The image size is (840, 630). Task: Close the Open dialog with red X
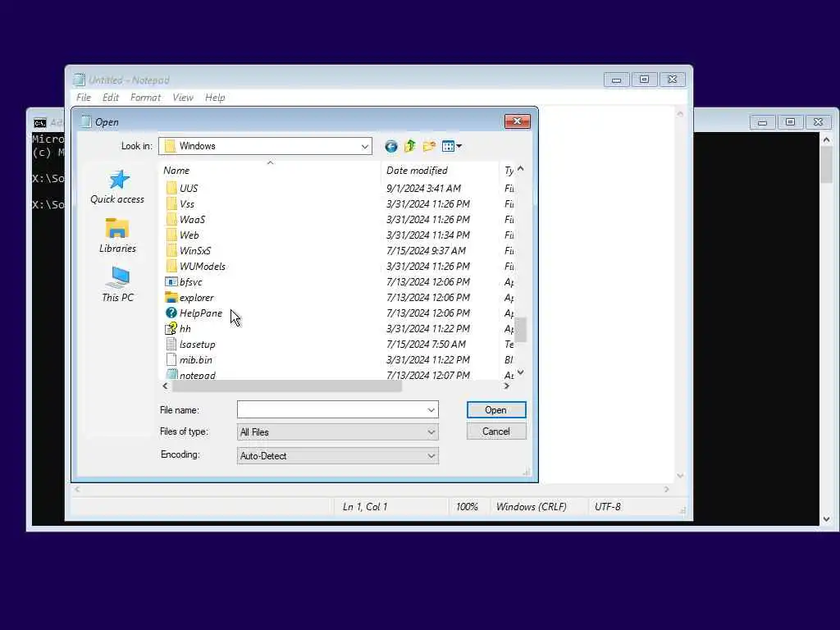coord(517,121)
